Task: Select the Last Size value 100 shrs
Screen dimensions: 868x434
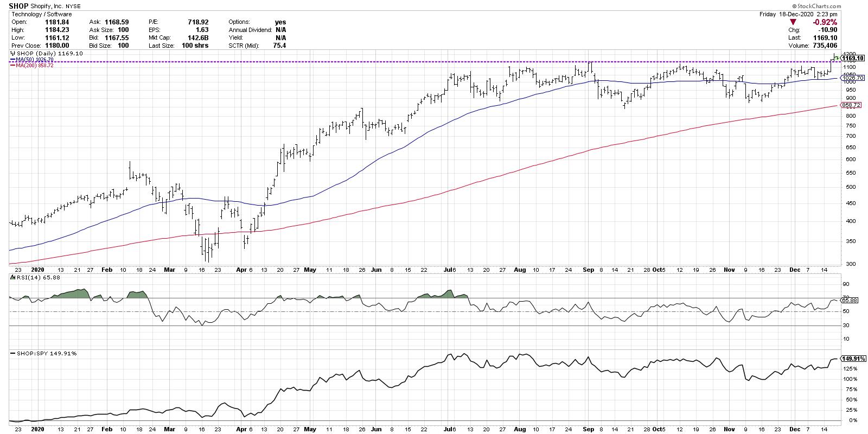Action: pos(194,46)
